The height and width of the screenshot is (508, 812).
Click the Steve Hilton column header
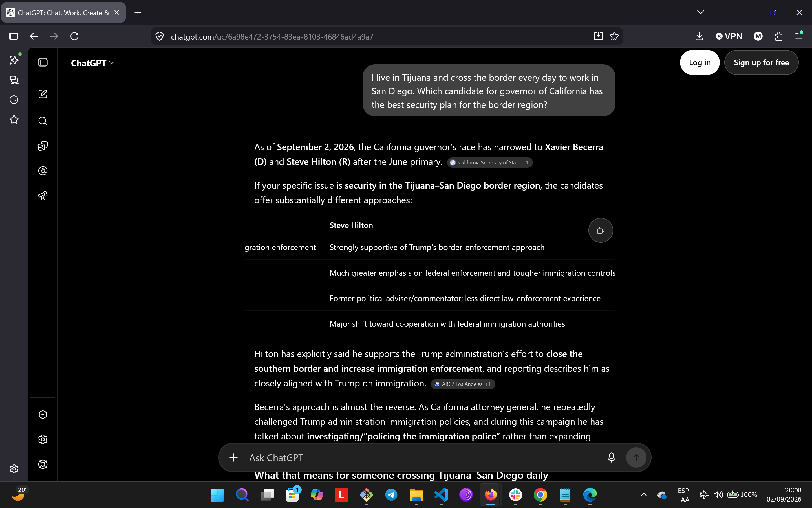click(x=351, y=225)
